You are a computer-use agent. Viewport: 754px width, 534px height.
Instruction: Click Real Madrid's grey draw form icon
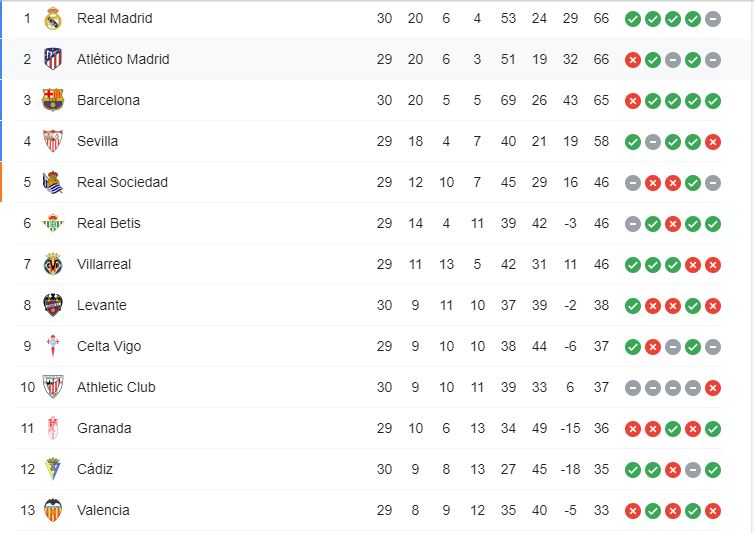tap(713, 18)
